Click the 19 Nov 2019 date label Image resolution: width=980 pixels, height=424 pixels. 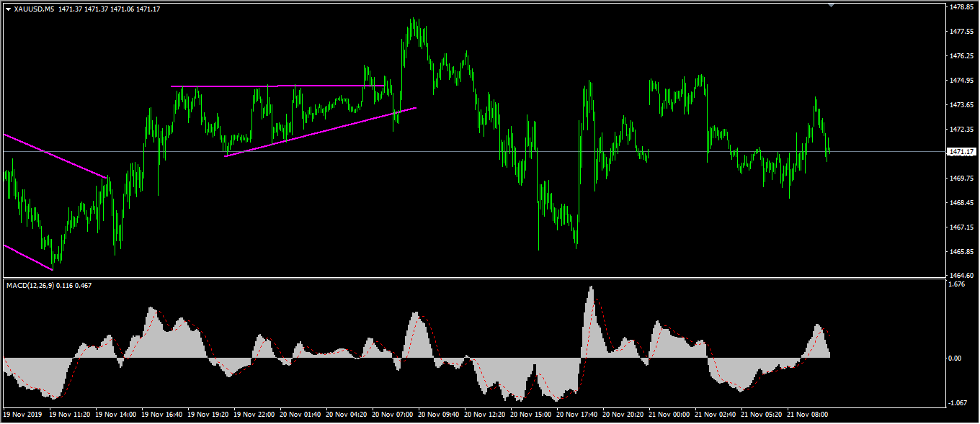click(22, 415)
